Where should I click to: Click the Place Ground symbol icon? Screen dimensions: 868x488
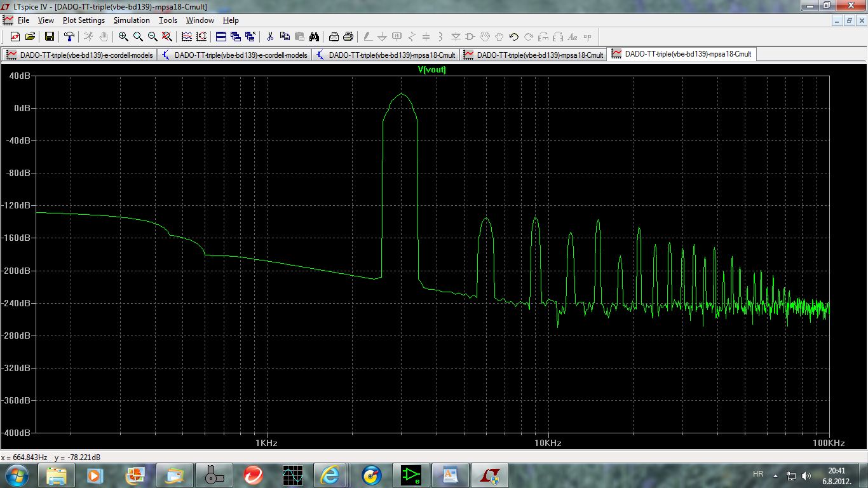point(383,37)
